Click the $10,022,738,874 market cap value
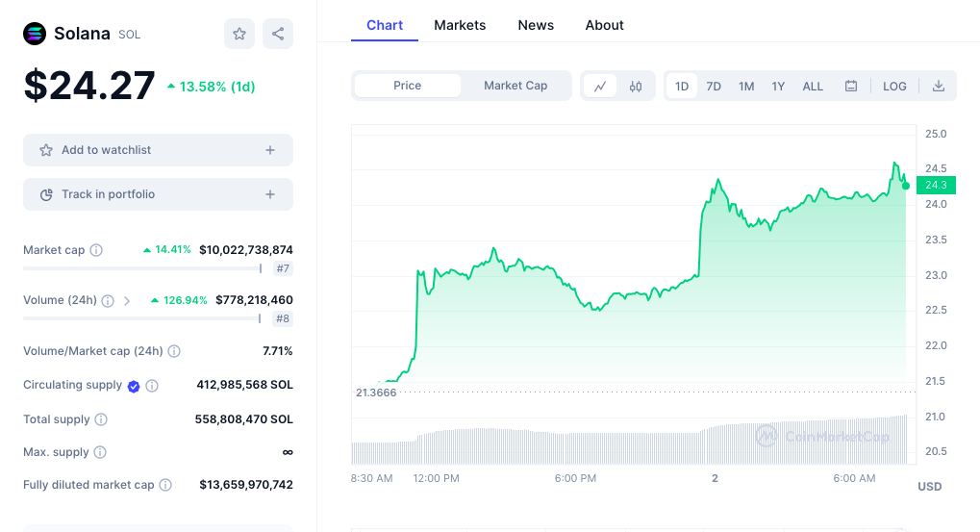The height and width of the screenshot is (532, 980). click(x=246, y=250)
